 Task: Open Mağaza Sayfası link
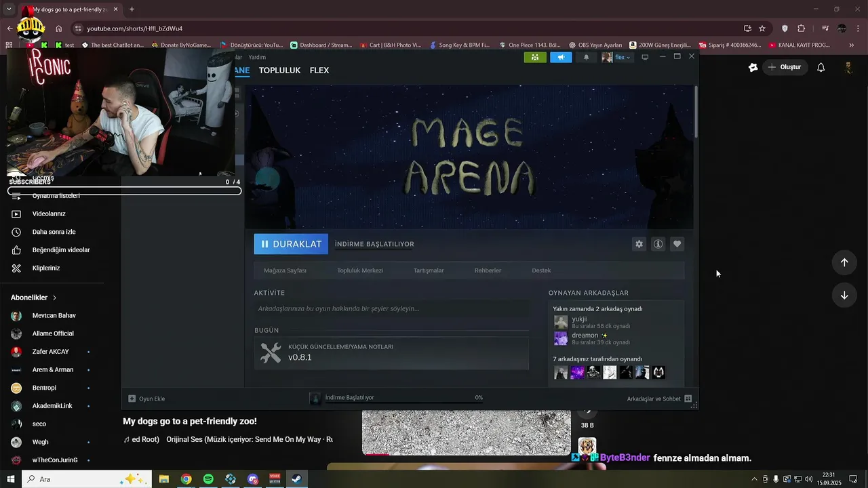[285, 270]
